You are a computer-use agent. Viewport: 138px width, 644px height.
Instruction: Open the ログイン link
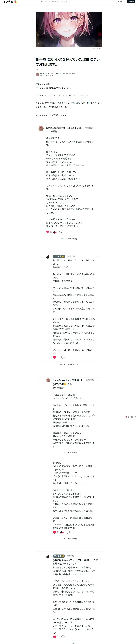click(121, 2)
